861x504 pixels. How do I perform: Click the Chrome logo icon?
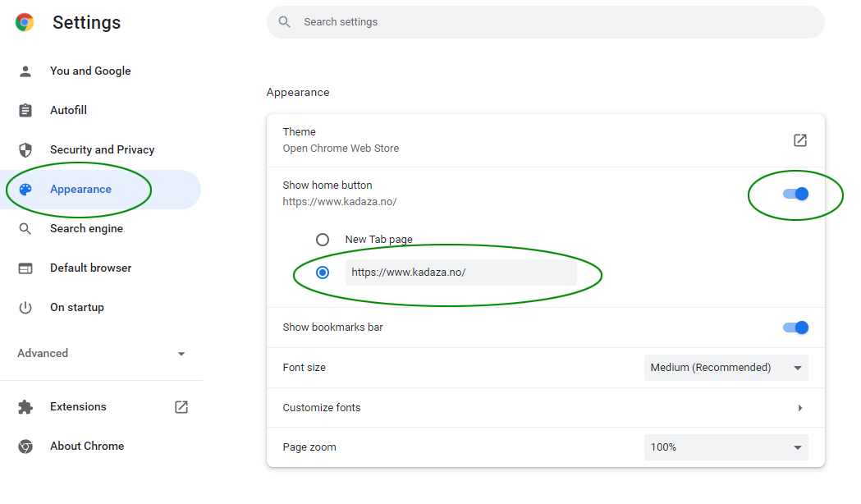click(x=25, y=22)
